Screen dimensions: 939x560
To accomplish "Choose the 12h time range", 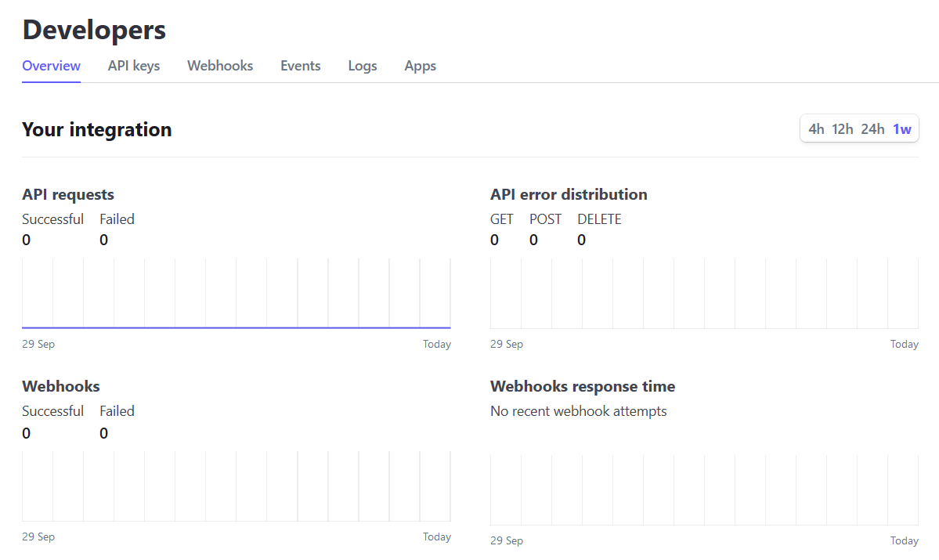I will click(843, 129).
